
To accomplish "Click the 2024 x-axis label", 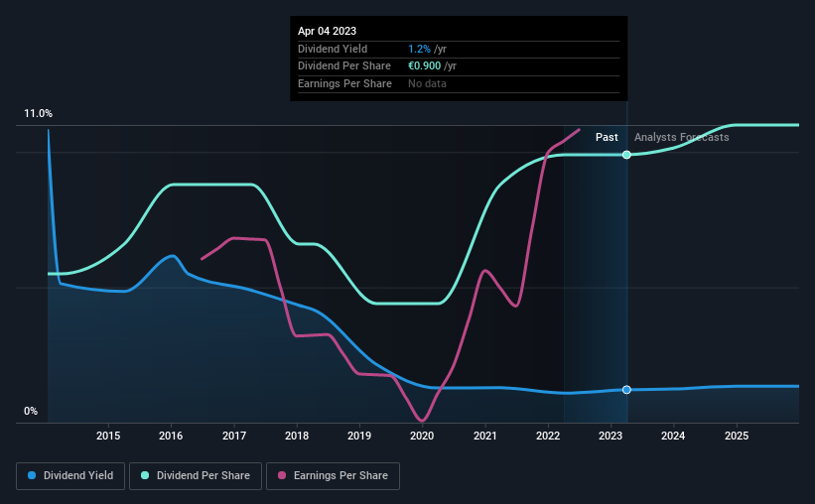I will (673, 436).
